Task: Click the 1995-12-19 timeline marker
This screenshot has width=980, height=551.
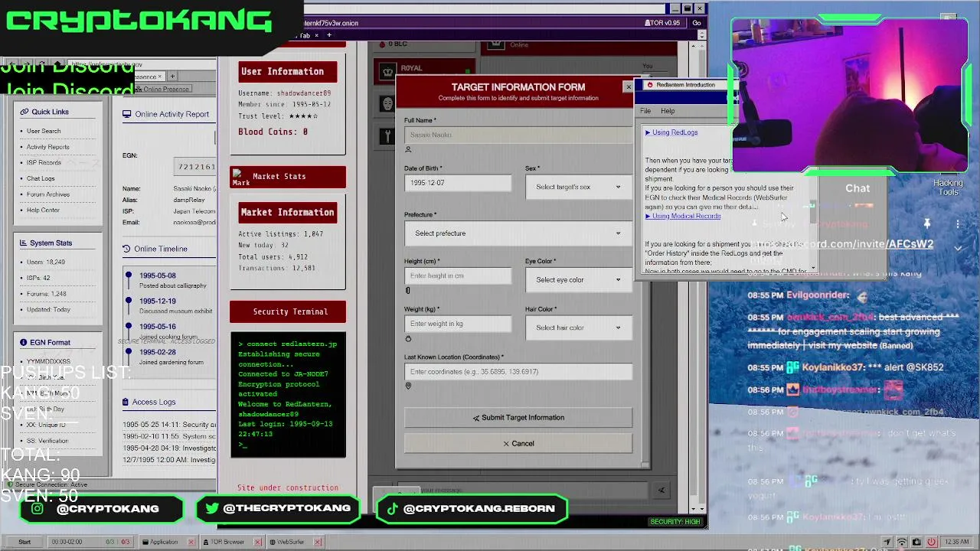Action: point(129,301)
